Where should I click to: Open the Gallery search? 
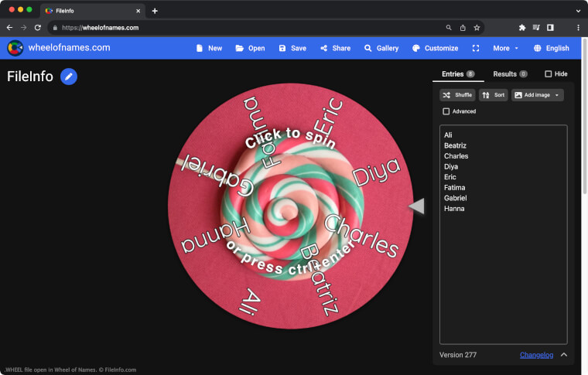(x=381, y=48)
